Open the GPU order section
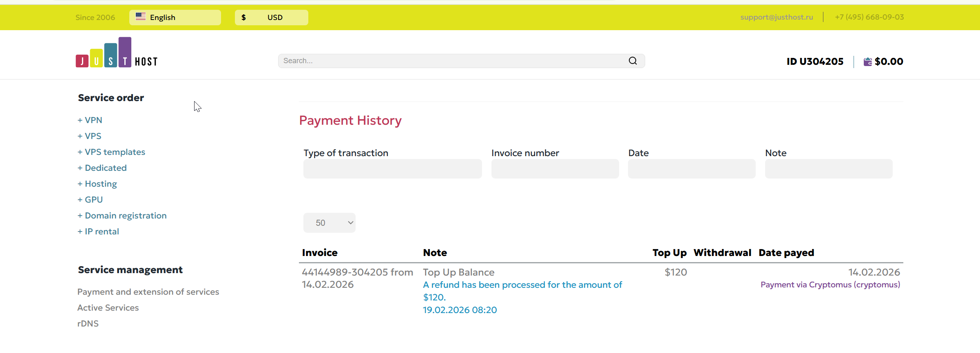This screenshot has width=980, height=353. (90, 200)
